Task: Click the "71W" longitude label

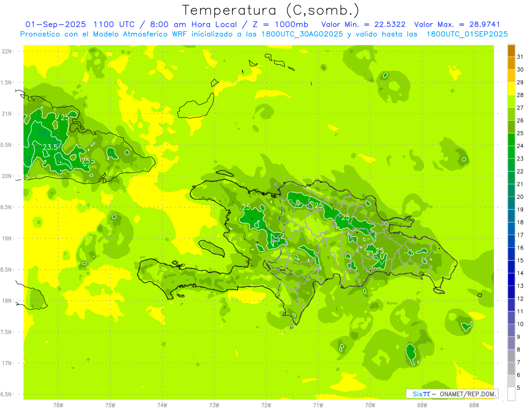Action: click(x=318, y=405)
